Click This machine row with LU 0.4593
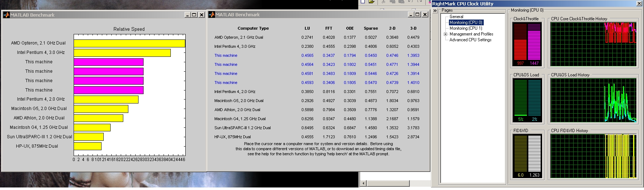This screenshot has width=644, height=190. (x=226, y=83)
